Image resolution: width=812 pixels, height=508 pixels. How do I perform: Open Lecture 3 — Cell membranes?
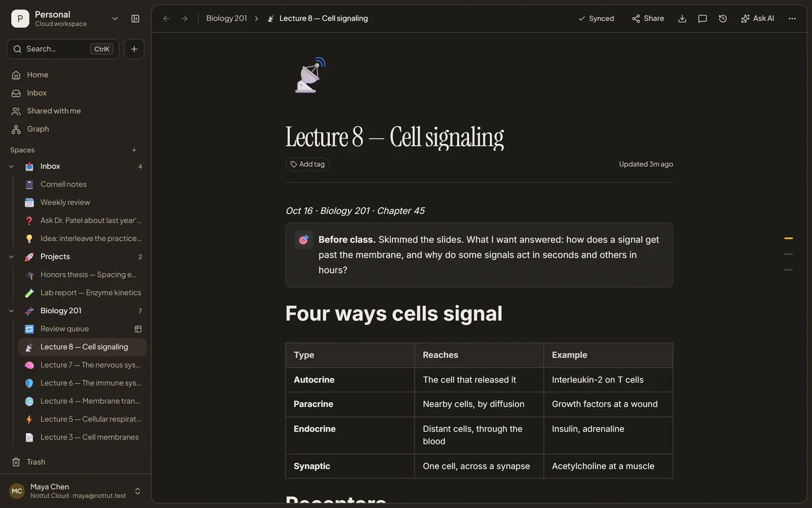[82, 437]
